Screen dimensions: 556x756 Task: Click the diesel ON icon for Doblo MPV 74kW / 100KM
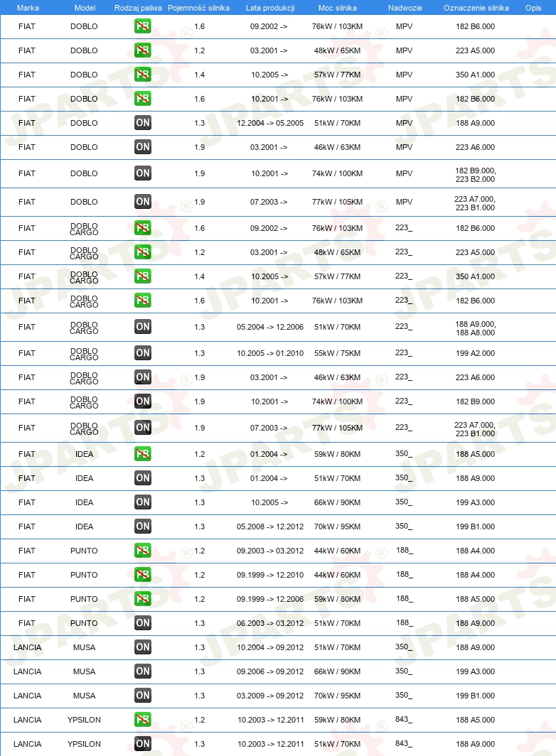pyautogui.click(x=142, y=173)
